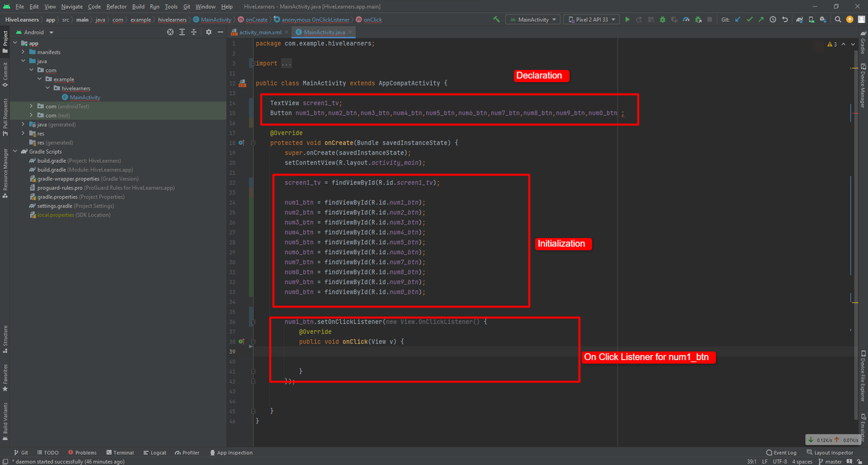The width and height of the screenshot is (868, 465).
Task: Click the user account avatar icon
Action: coord(861,20)
